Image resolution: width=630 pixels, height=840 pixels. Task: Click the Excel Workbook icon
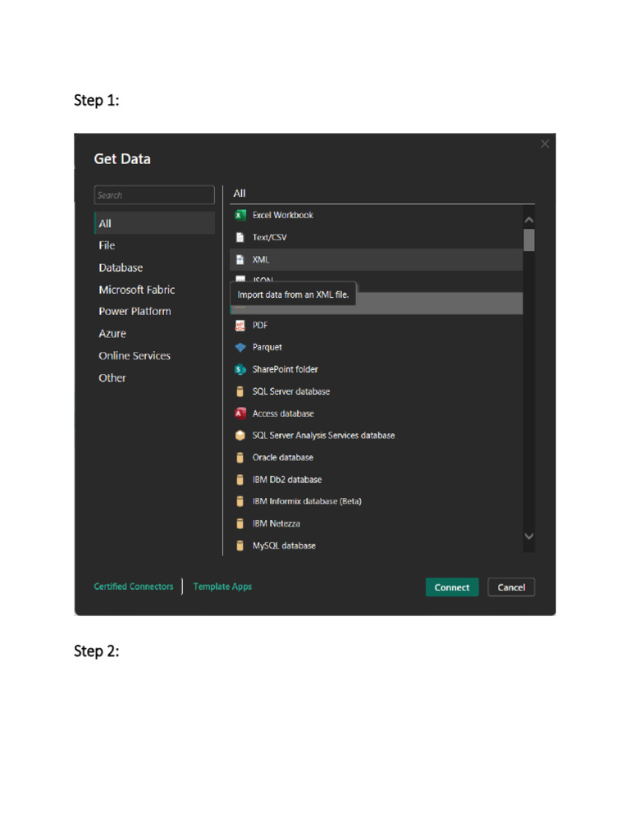240,216
